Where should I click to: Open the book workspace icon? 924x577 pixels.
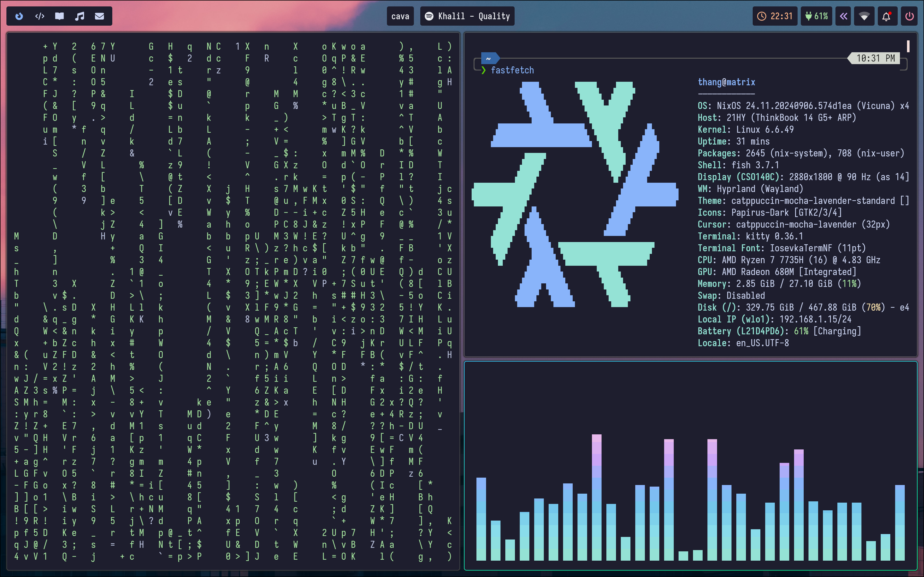click(x=59, y=16)
